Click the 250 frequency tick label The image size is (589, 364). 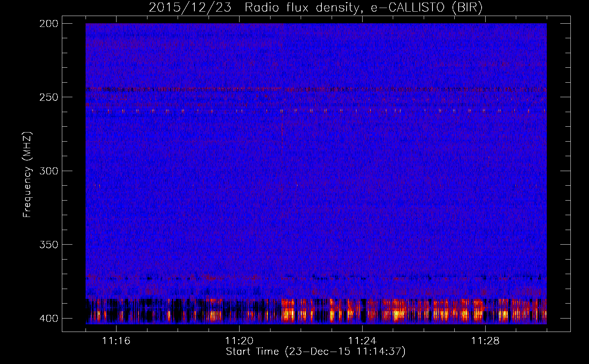click(x=49, y=97)
